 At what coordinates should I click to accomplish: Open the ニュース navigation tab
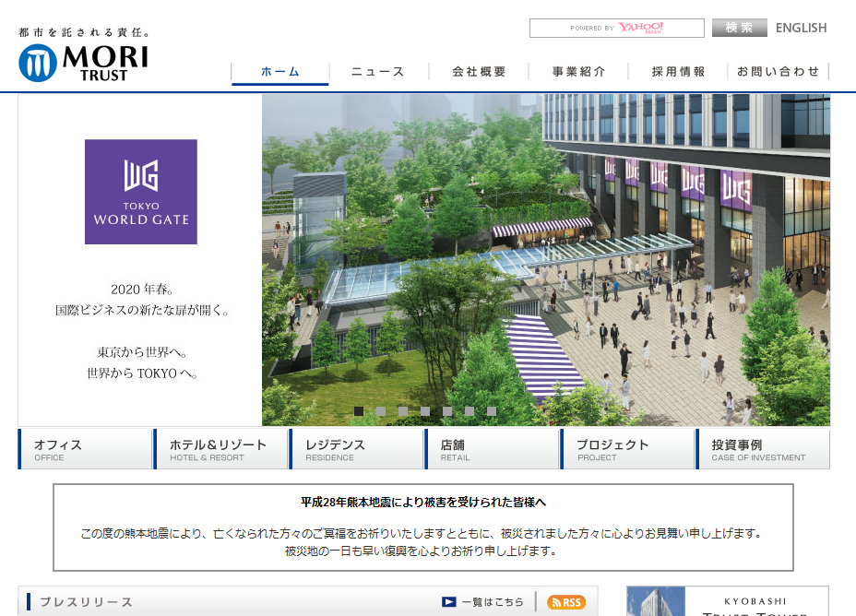[x=378, y=72]
